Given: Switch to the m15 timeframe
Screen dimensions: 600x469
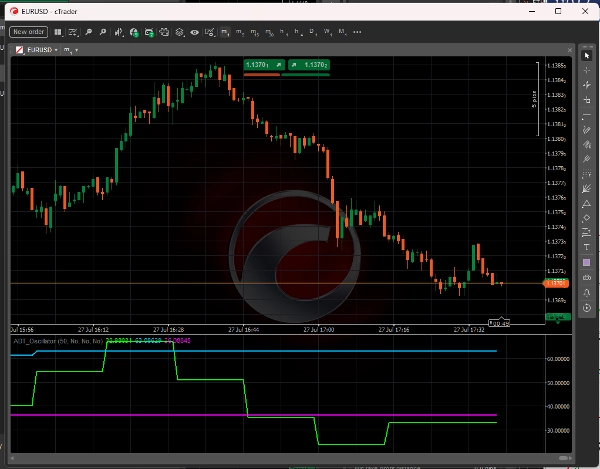Looking at the screenshot, I should (x=255, y=32).
